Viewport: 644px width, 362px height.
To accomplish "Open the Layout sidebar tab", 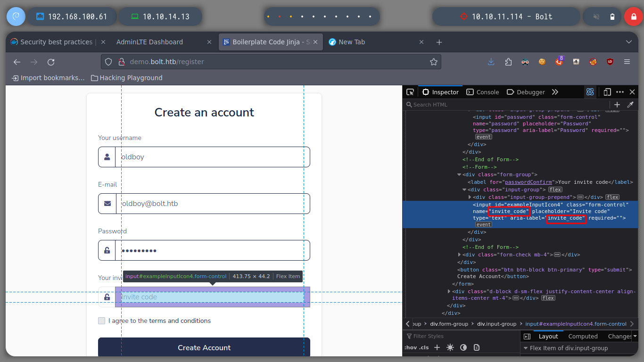I will (548, 336).
